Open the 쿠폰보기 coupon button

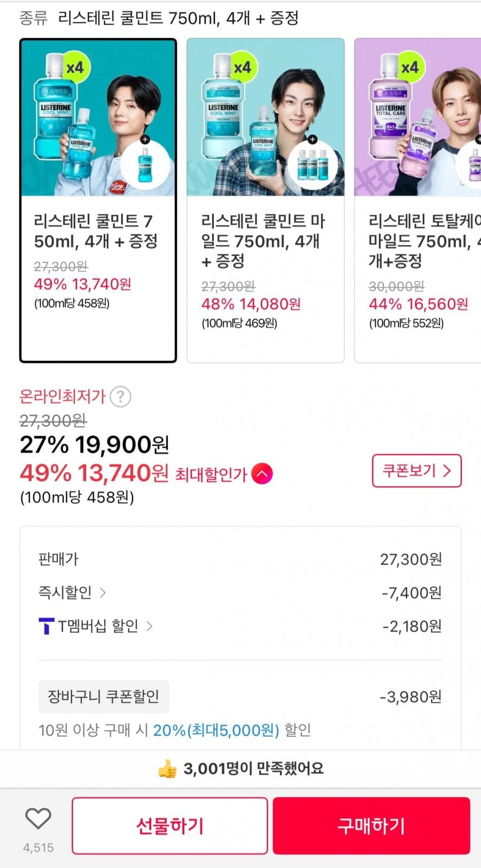(416, 471)
